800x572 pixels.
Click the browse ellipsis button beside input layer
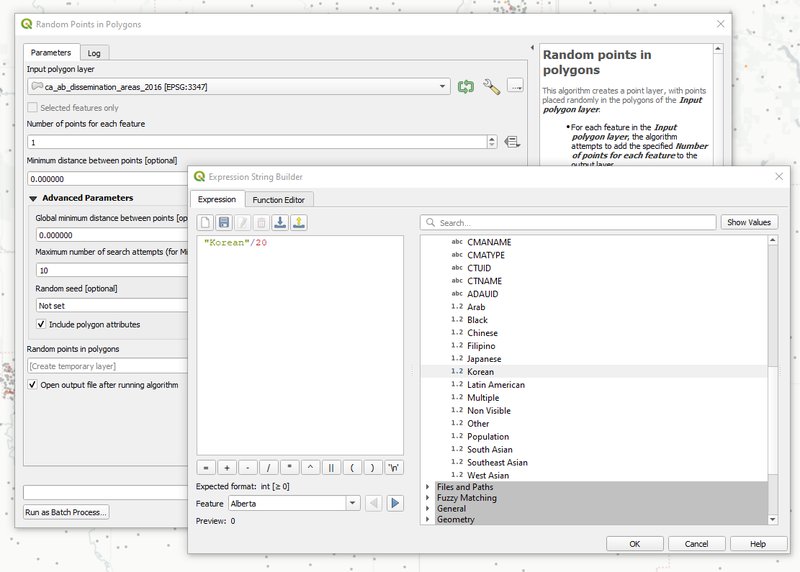(515, 86)
